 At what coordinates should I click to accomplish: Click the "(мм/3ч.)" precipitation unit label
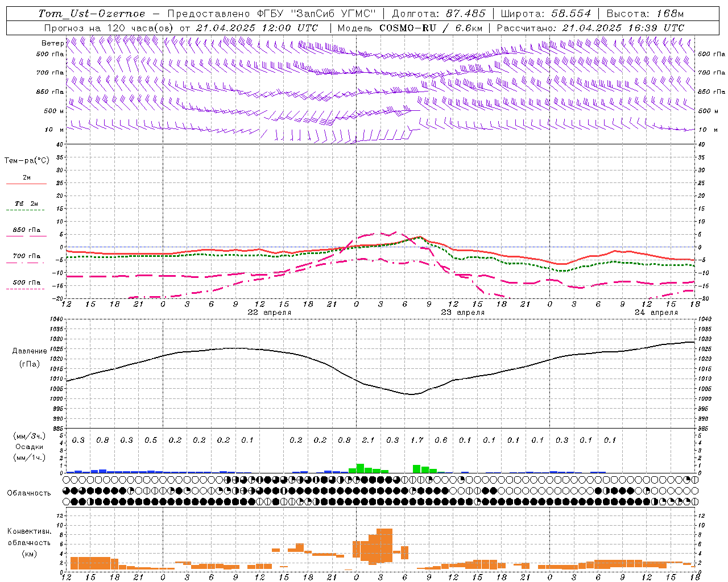pyautogui.click(x=30, y=436)
